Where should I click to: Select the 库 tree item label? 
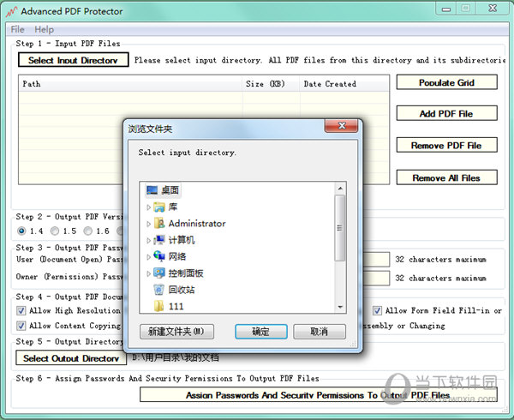(173, 207)
